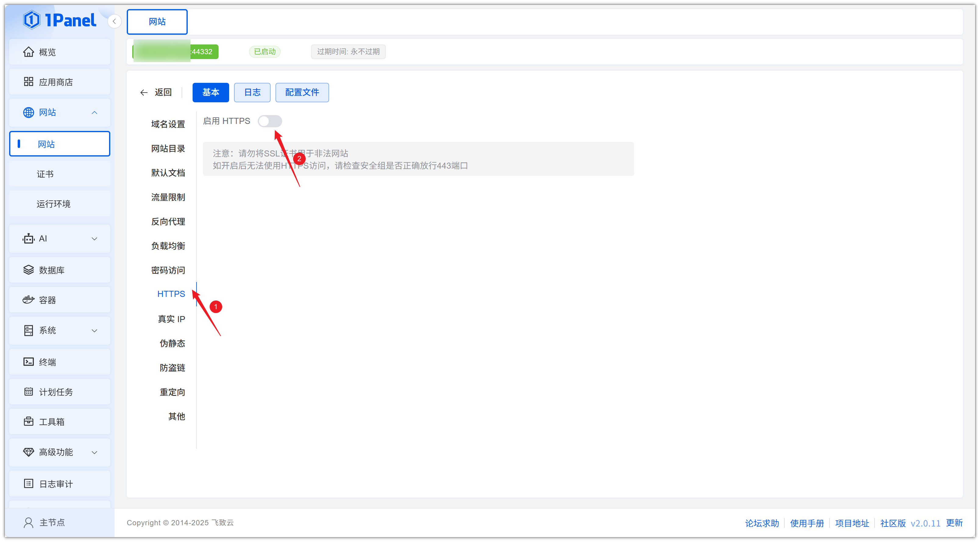Select 反向代理 in settings list
The height and width of the screenshot is (542, 980).
pyautogui.click(x=168, y=222)
